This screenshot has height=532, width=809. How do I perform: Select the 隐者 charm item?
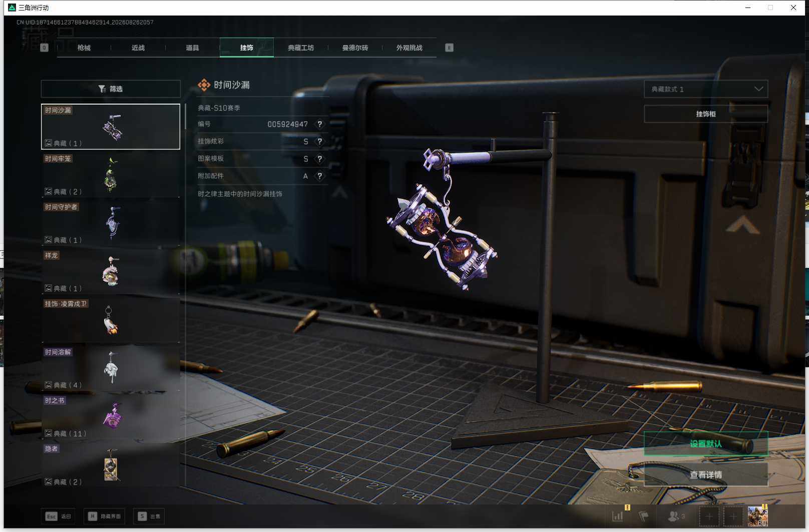point(111,465)
